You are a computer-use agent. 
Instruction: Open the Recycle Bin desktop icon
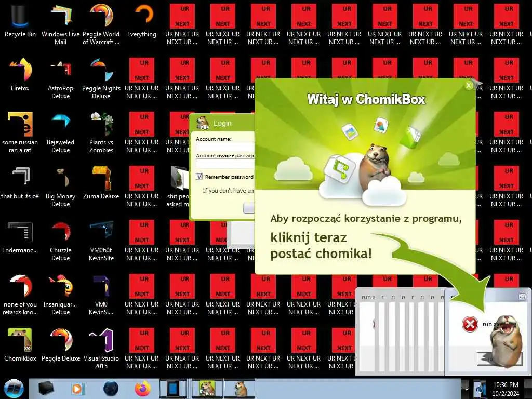pos(20,20)
